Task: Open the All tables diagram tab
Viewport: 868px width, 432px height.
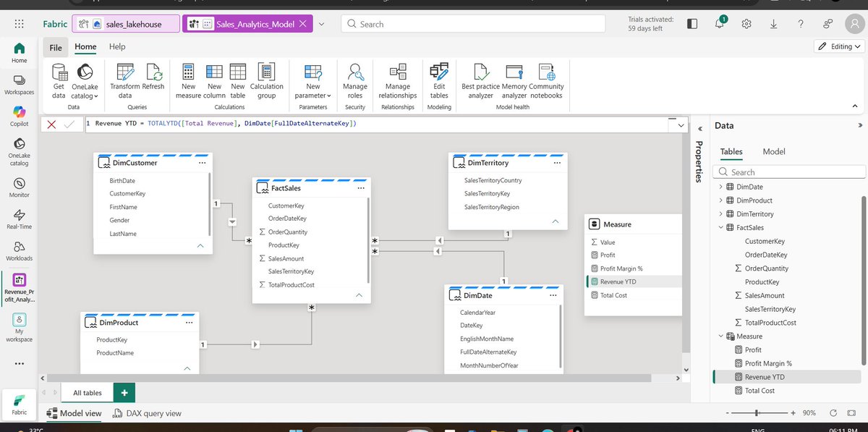Action: [x=87, y=393]
